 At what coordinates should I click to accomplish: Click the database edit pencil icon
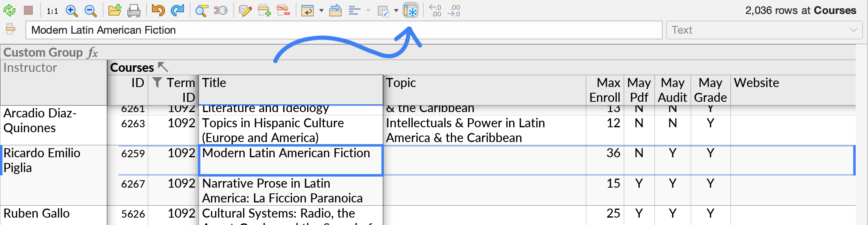point(245,11)
